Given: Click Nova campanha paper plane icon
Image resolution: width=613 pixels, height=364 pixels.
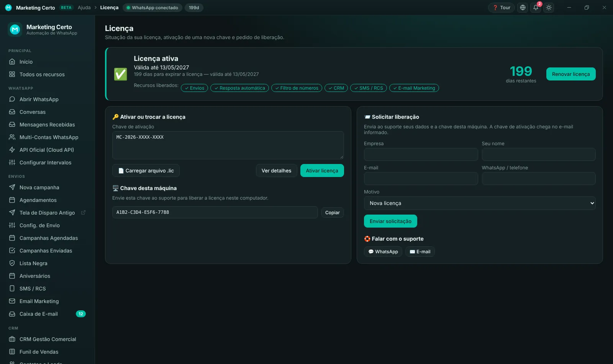Looking at the screenshot, I should 12,187.
